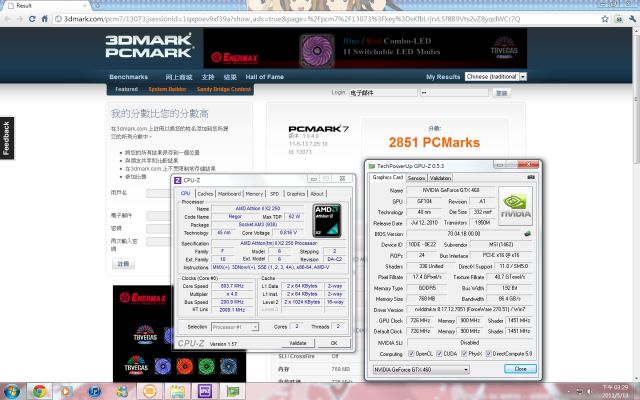Click the Chrome home icon
Image resolution: width=640 pixels, height=400 pixels.
pyautogui.click(x=44, y=19)
